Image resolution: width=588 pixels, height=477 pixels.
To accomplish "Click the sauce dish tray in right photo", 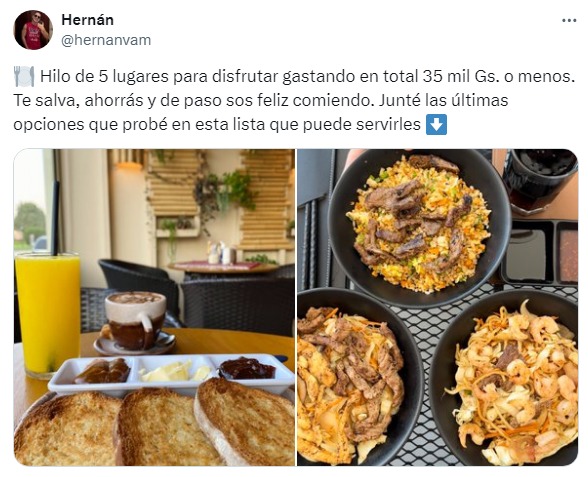I will (539, 252).
